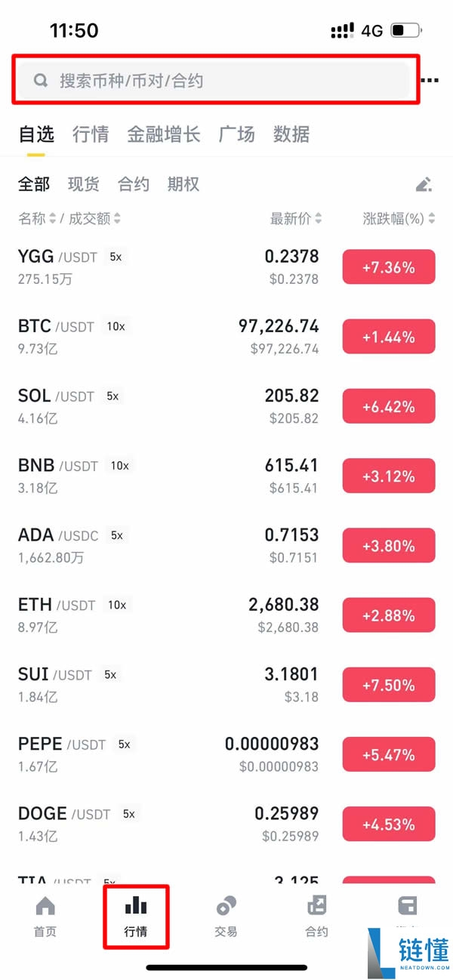Sort by 名称 name arrows

coord(52,219)
